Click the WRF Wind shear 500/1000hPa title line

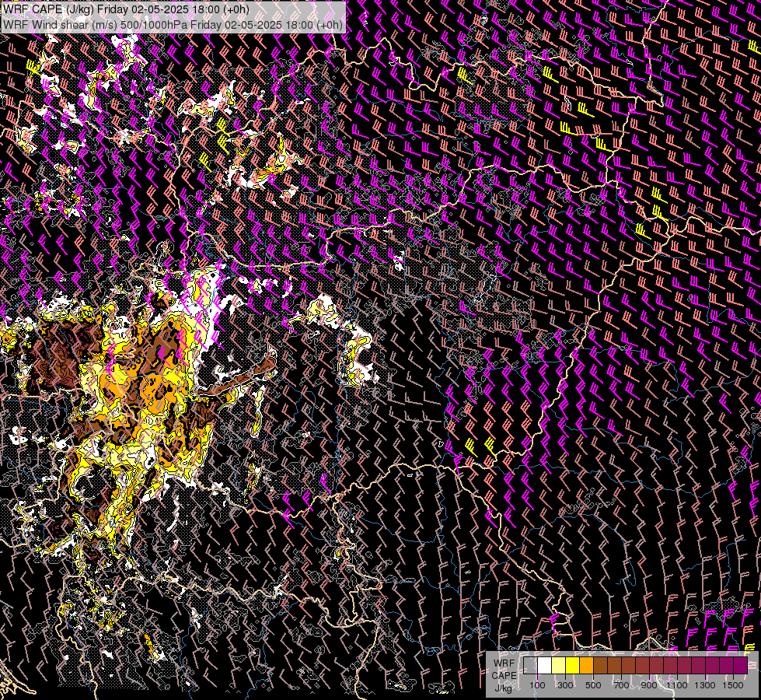[173, 24]
